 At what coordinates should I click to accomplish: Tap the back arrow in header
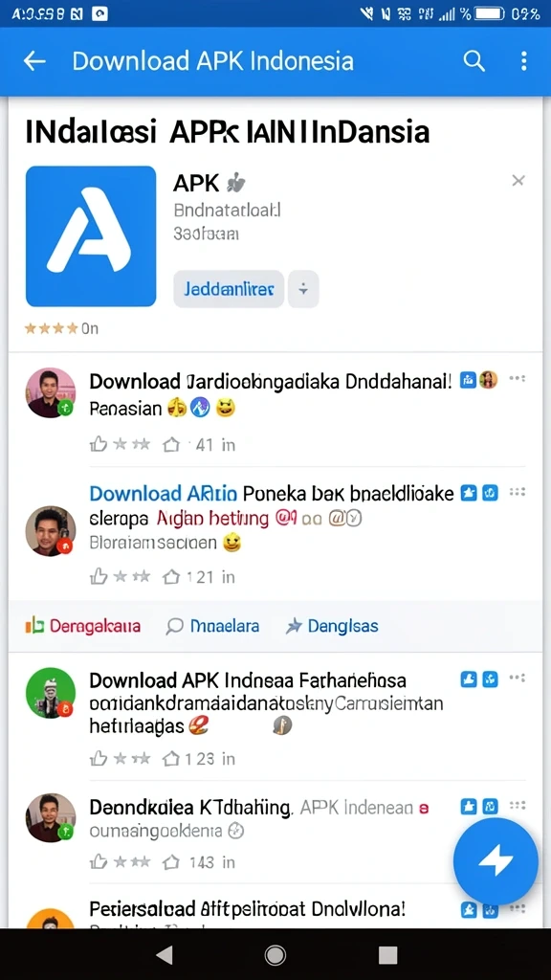point(34,61)
